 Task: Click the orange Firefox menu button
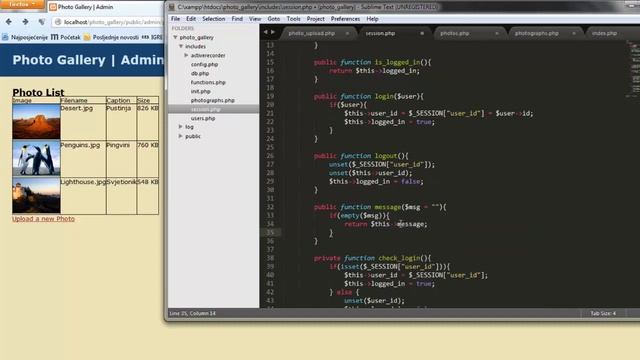click(x=22, y=4)
